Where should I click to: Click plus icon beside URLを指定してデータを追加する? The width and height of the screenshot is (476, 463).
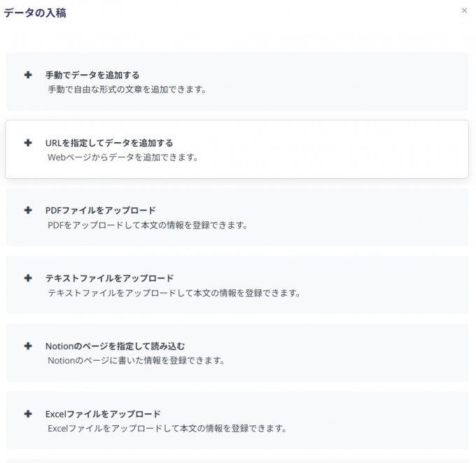click(28, 142)
